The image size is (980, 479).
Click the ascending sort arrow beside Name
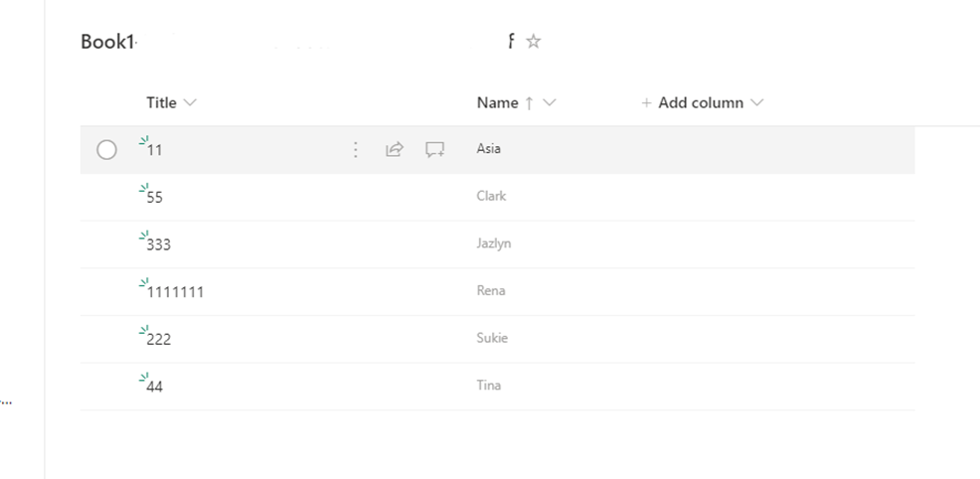tap(530, 103)
